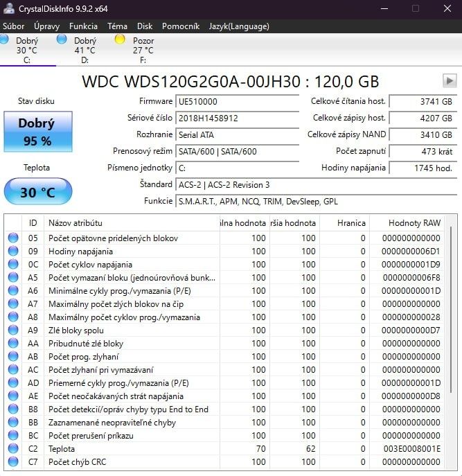Click the status orb of attribute A6
Viewport: 462px width, 476px height.
point(13,290)
